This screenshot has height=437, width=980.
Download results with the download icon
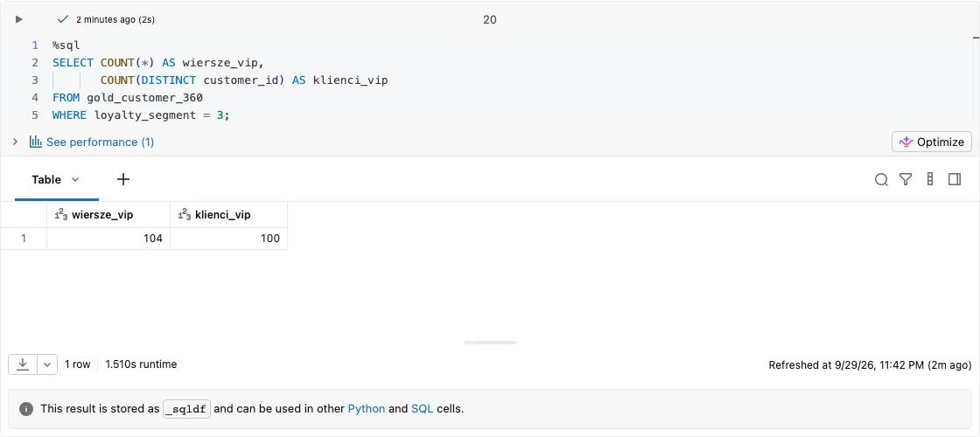[23, 364]
